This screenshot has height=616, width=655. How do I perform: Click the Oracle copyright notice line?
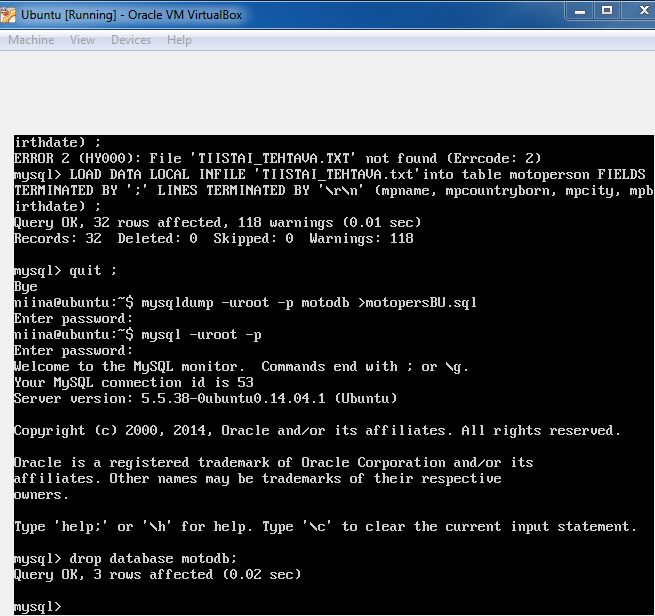[317, 430]
